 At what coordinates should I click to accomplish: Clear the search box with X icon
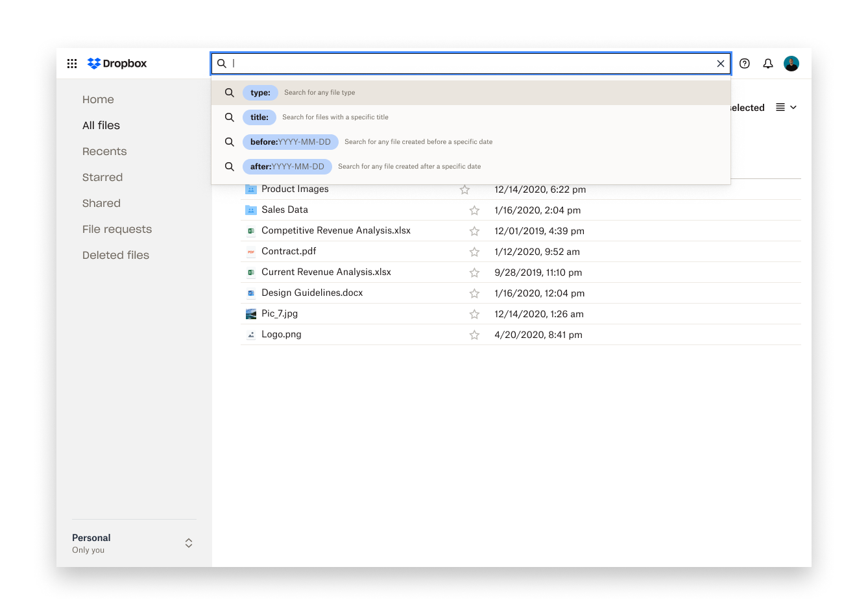tap(720, 64)
